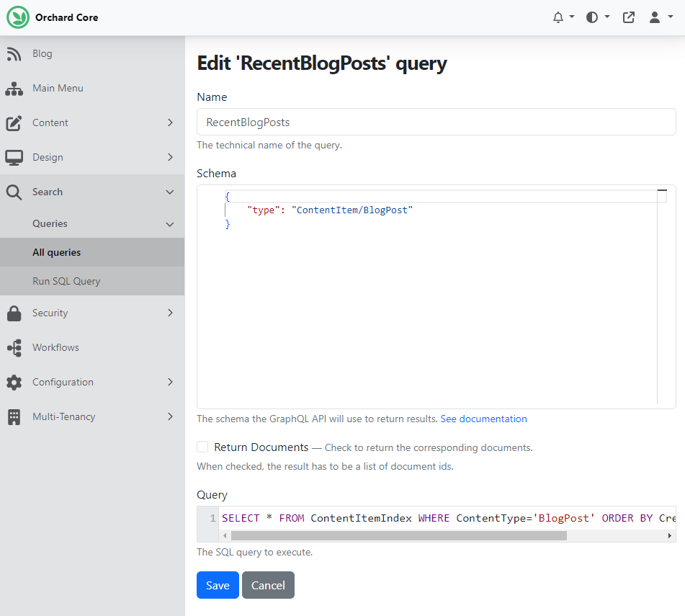Click the Main Menu sitemap icon
The width and height of the screenshot is (685, 616).
pyautogui.click(x=14, y=89)
